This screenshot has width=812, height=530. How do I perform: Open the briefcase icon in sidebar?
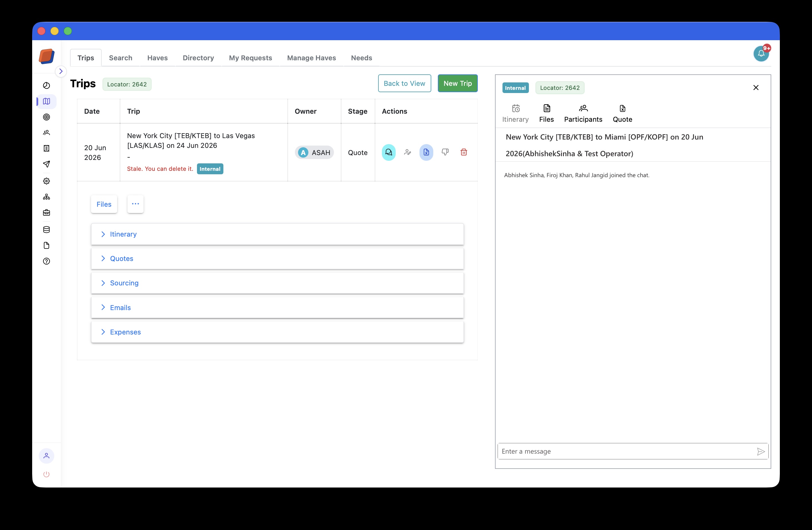point(47,213)
